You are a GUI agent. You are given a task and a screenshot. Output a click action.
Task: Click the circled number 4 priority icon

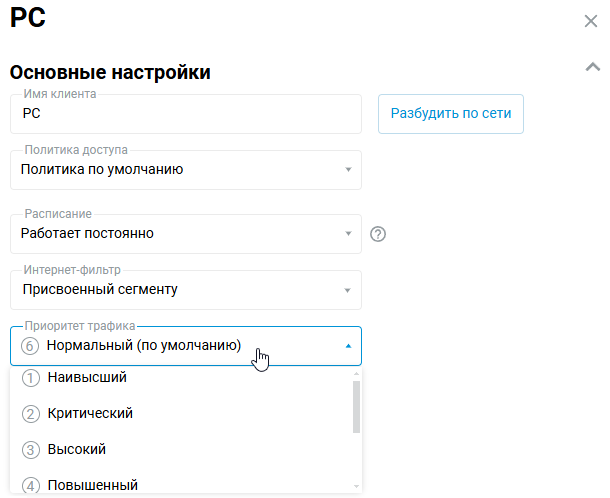[30, 485]
